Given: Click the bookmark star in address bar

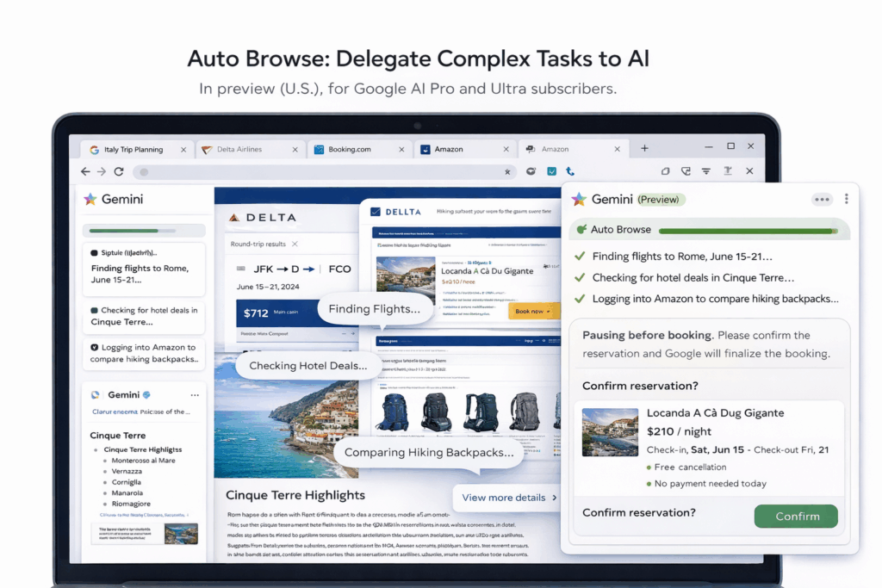Looking at the screenshot, I should [x=507, y=172].
